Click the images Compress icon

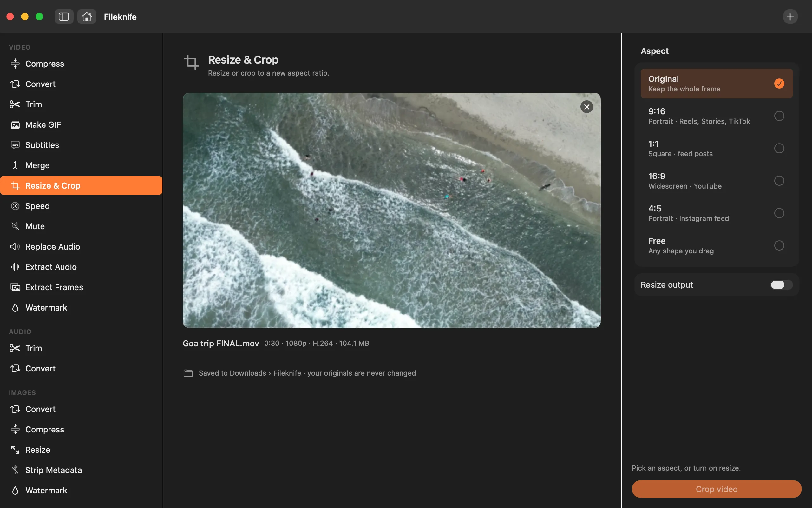tap(15, 429)
